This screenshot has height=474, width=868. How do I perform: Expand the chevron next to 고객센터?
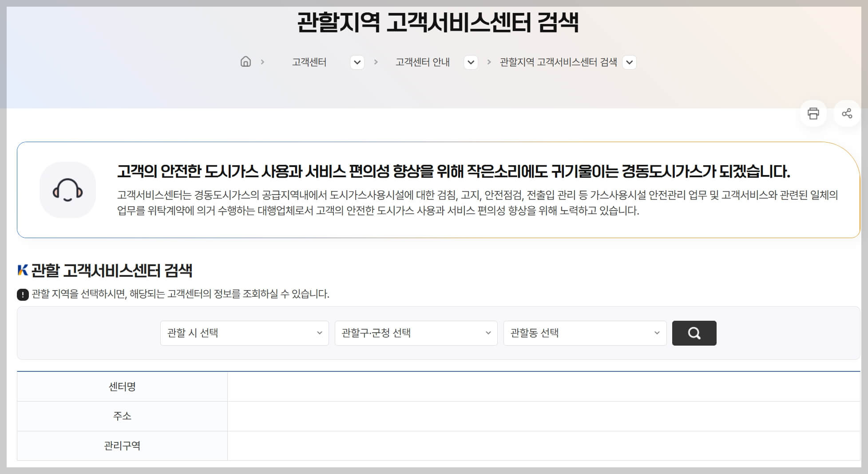tap(357, 63)
